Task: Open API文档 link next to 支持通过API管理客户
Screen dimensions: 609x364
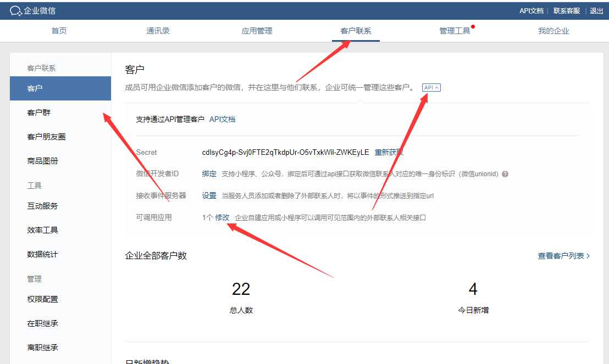Action: click(x=222, y=120)
